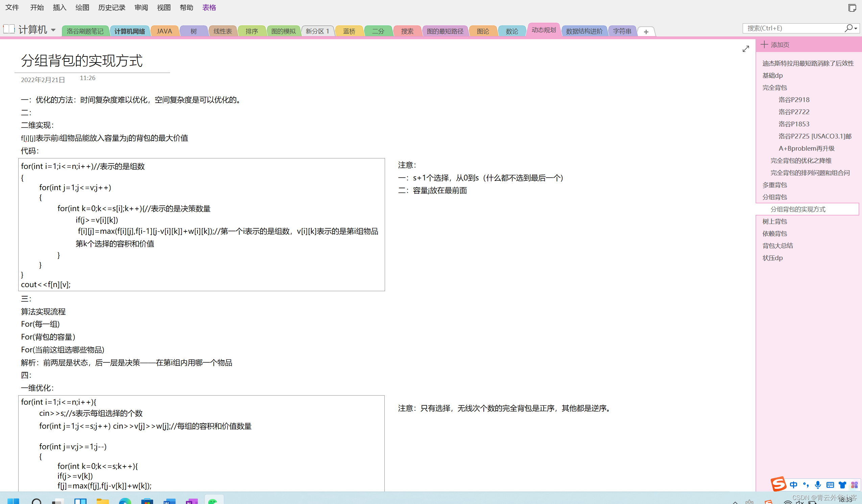Viewport: 862px width, 504px height.
Task: Switch to 新分区 1 section tab
Action: click(317, 31)
